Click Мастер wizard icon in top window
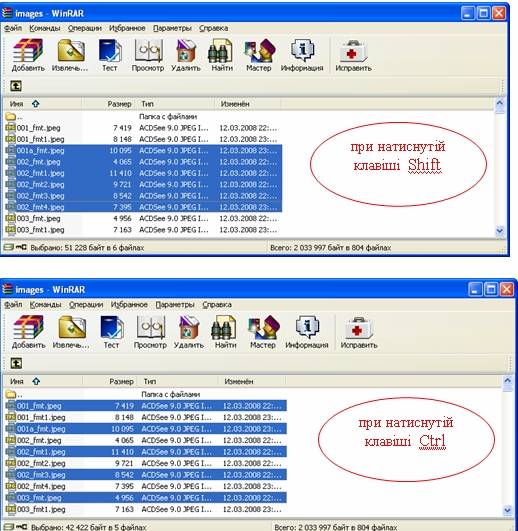 (x=260, y=51)
